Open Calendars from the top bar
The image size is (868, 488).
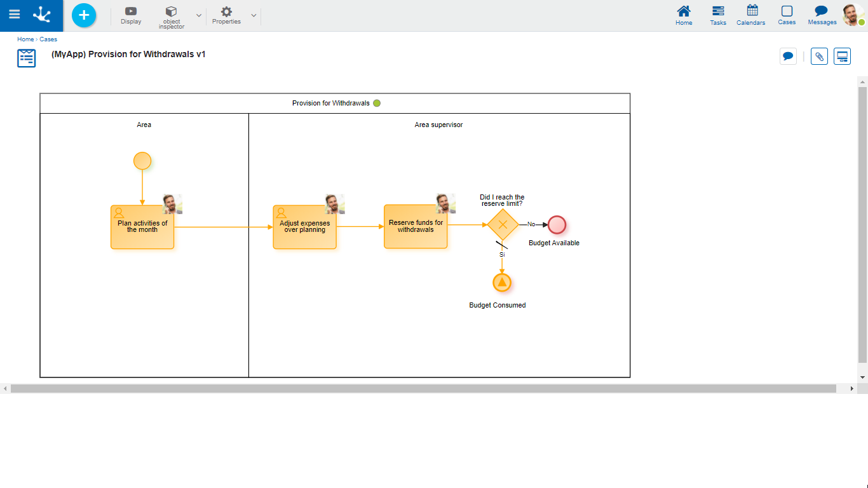pos(751,15)
